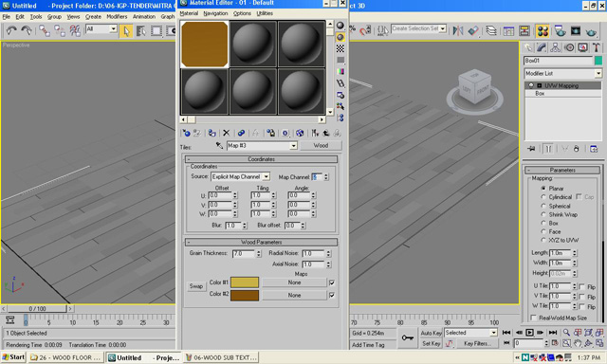This screenshot has width=607, height=364.
Task: Toggle Color #1 map checkbox
Action: tap(332, 282)
